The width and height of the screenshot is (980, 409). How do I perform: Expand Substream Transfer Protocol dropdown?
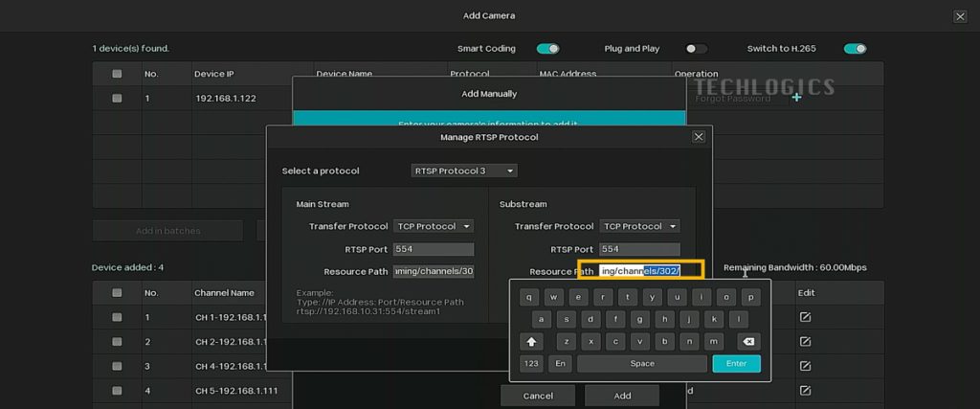coord(639,226)
